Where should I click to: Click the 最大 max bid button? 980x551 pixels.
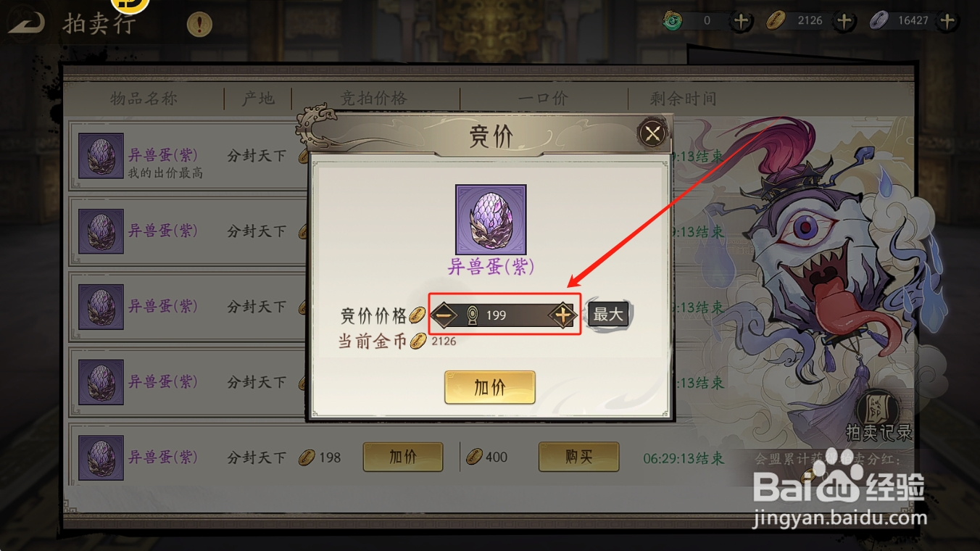click(x=608, y=314)
